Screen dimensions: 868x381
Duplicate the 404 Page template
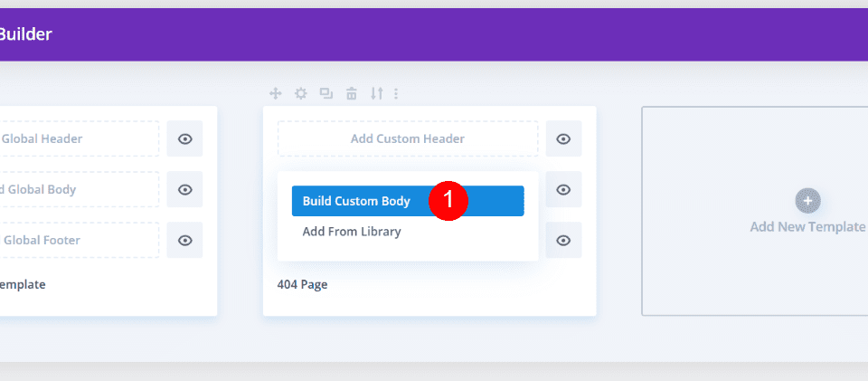click(326, 93)
